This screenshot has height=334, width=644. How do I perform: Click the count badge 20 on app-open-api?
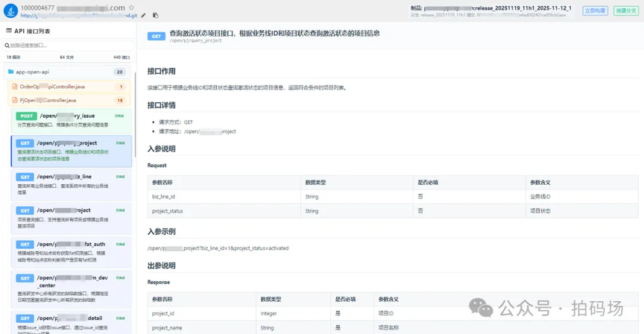119,72
